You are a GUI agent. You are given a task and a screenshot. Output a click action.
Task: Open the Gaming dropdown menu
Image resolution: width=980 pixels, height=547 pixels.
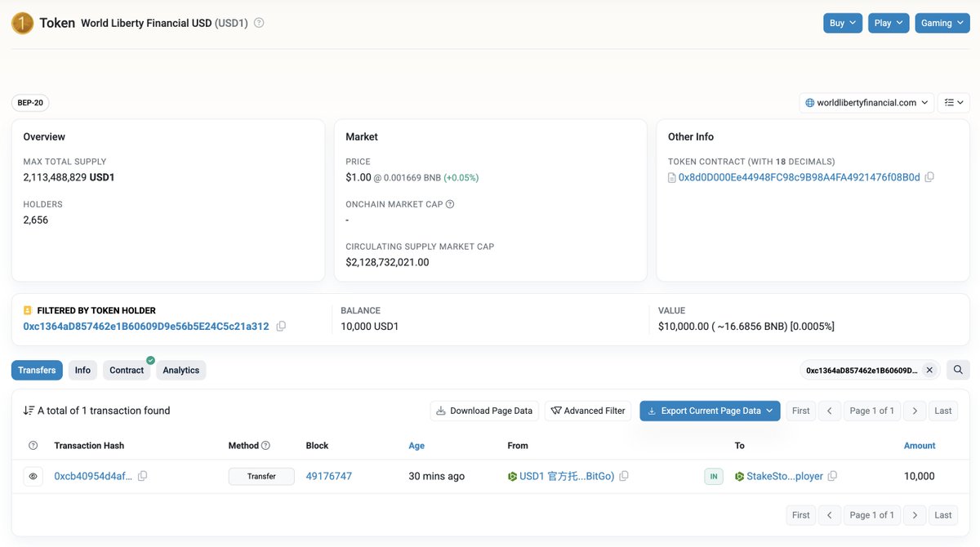(942, 23)
